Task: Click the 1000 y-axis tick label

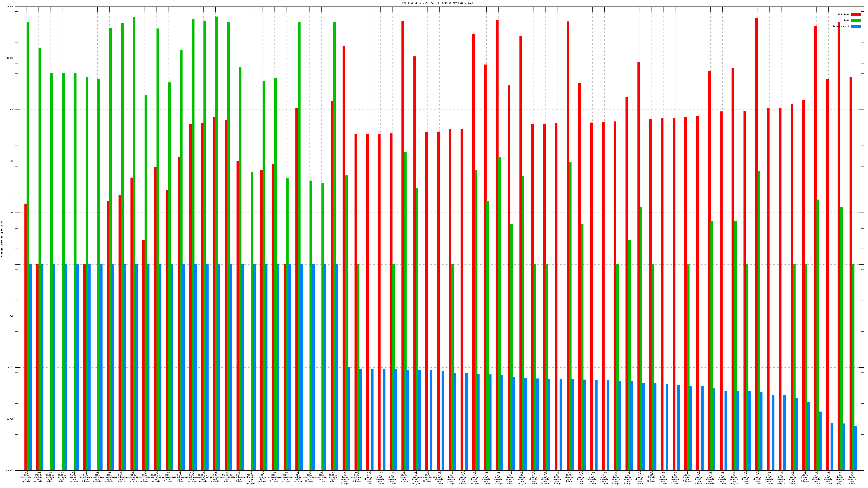Action: click(x=11, y=110)
